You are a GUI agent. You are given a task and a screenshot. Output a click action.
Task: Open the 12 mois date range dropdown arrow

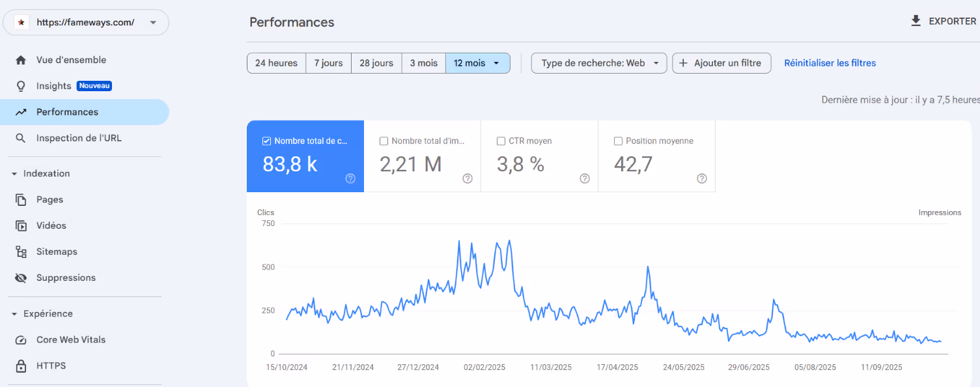pos(496,63)
